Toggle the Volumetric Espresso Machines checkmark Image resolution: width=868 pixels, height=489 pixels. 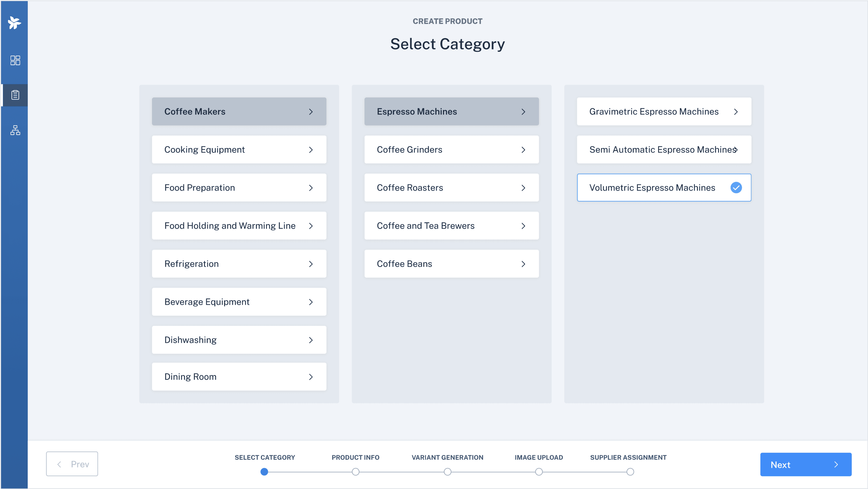pos(736,188)
